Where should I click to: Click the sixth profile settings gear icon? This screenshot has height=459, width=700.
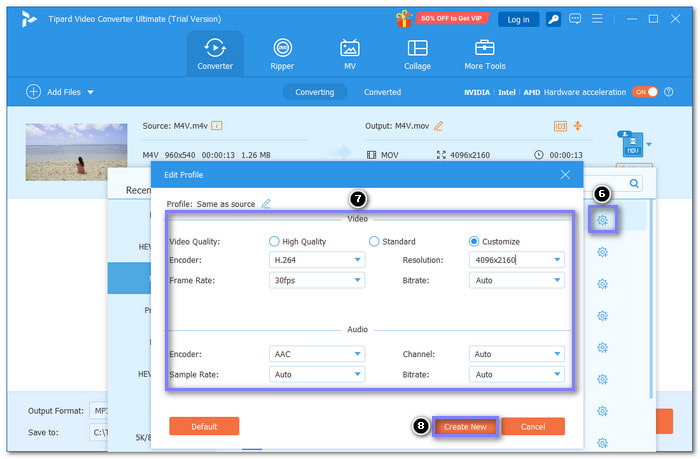(x=603, y=379)
